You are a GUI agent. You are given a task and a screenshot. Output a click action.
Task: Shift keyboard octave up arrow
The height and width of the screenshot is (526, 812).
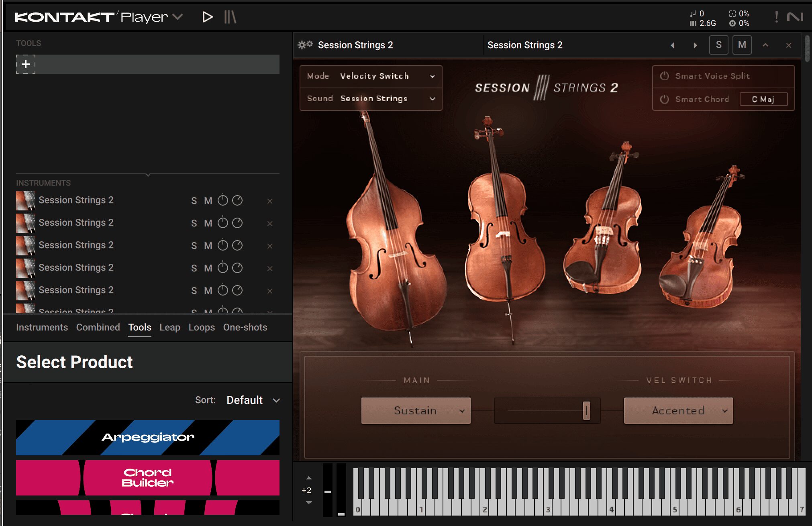309,478
